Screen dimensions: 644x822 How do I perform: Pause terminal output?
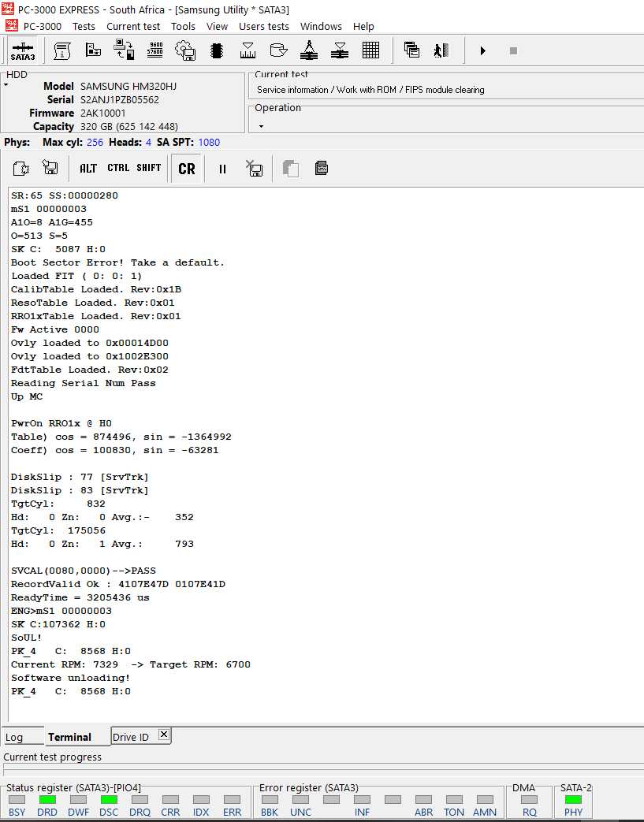(x=222, y=169)
